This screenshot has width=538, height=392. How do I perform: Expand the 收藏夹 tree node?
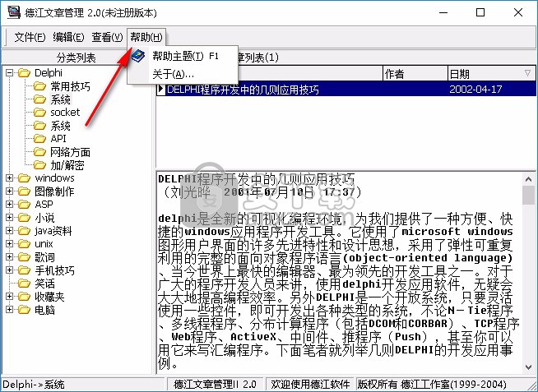(x=10, y=297)
